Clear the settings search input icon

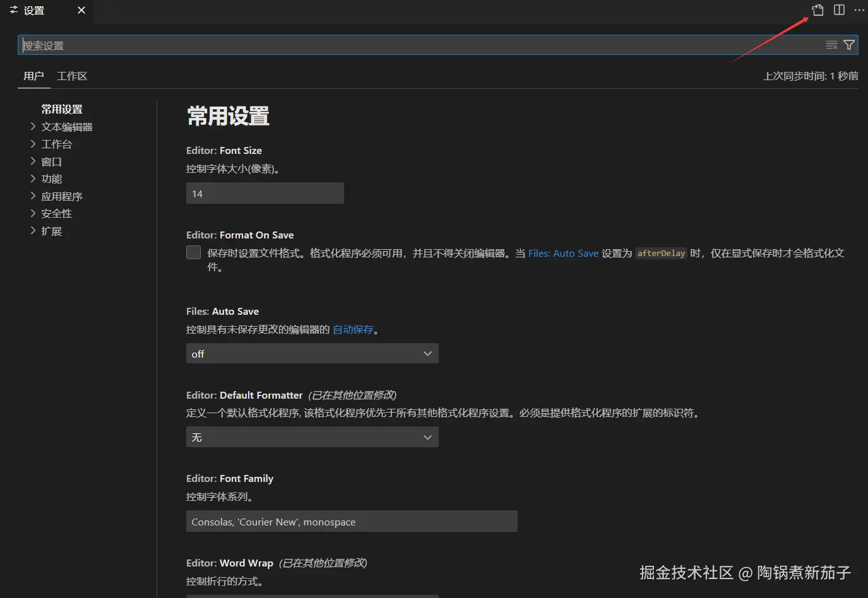831,45
